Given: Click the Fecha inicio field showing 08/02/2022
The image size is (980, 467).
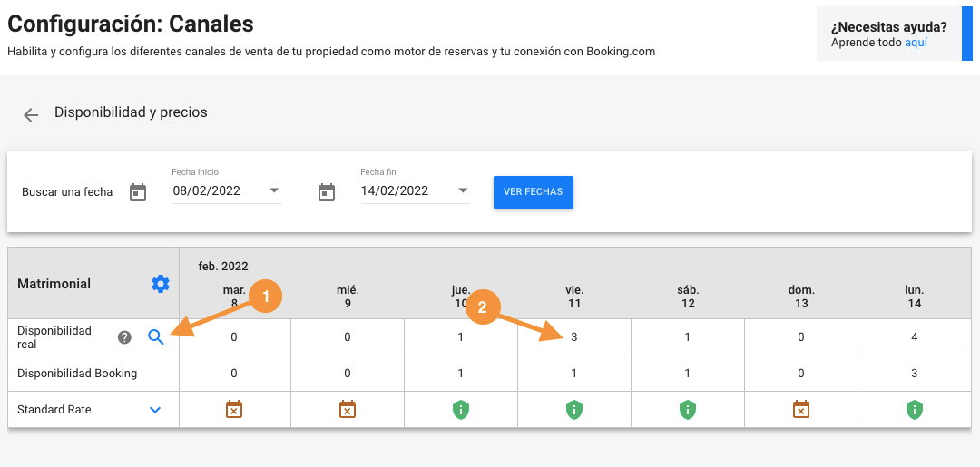Looking at the screenshot, I should click(x=227, y=190).
